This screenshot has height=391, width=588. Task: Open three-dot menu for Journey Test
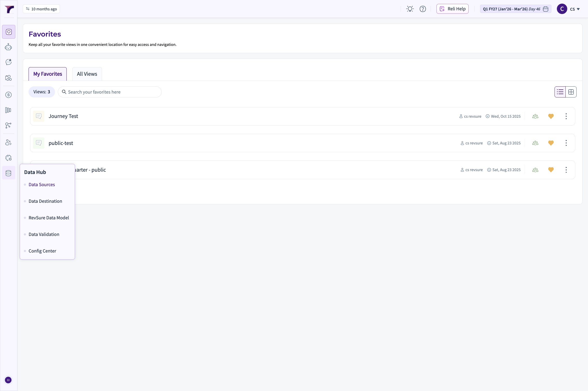(566, 116)
